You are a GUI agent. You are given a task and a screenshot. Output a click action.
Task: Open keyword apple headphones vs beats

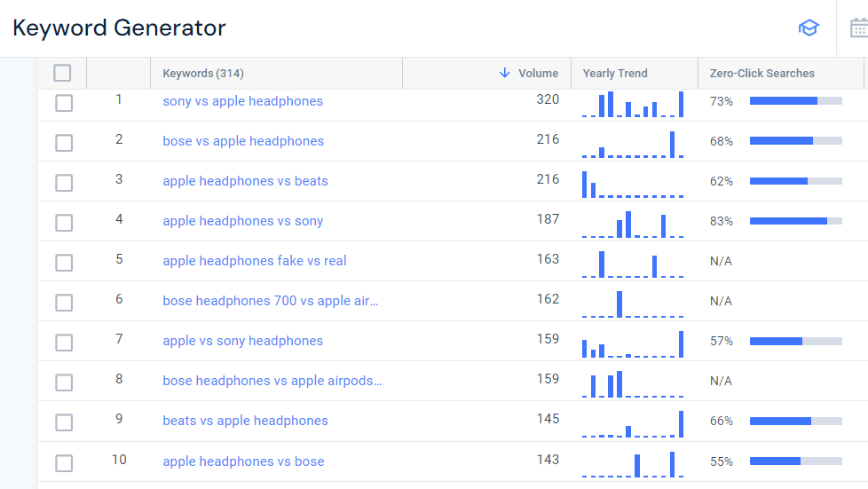pyautogui.click(x=245, y=181)
